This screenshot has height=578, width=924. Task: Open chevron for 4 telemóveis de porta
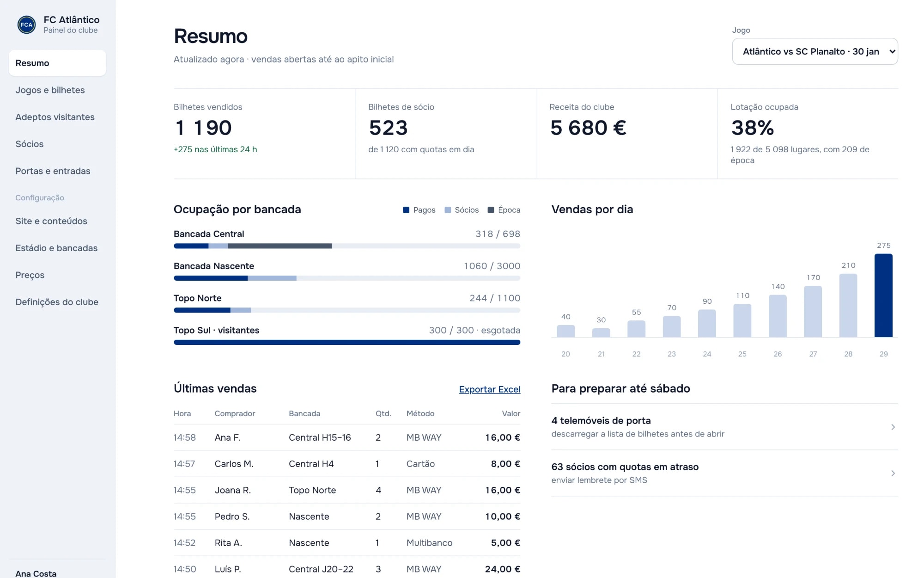point(893,427)
